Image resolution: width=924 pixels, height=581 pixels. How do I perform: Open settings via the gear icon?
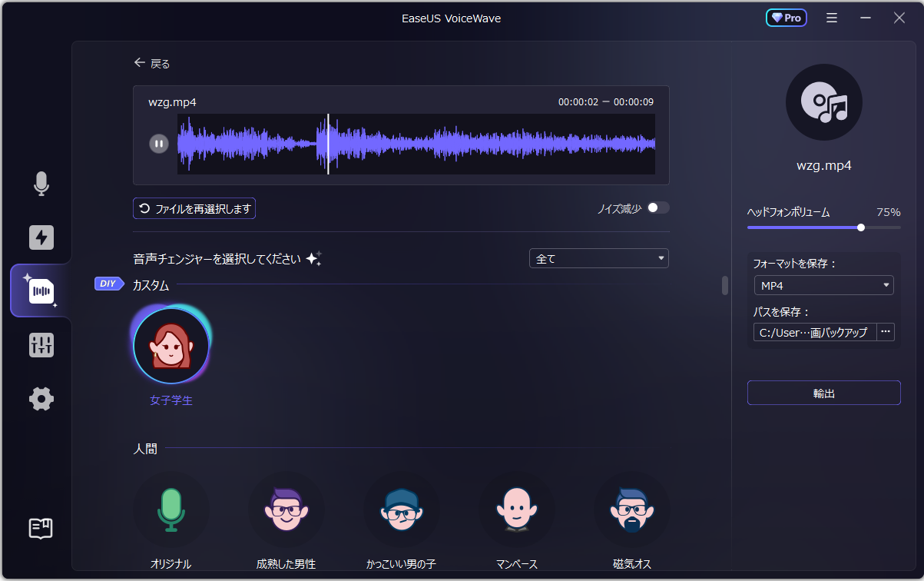[41, 398]
